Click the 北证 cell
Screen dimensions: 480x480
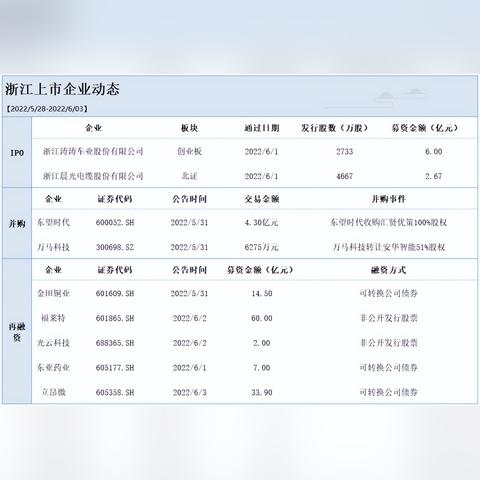click(189, 176)
